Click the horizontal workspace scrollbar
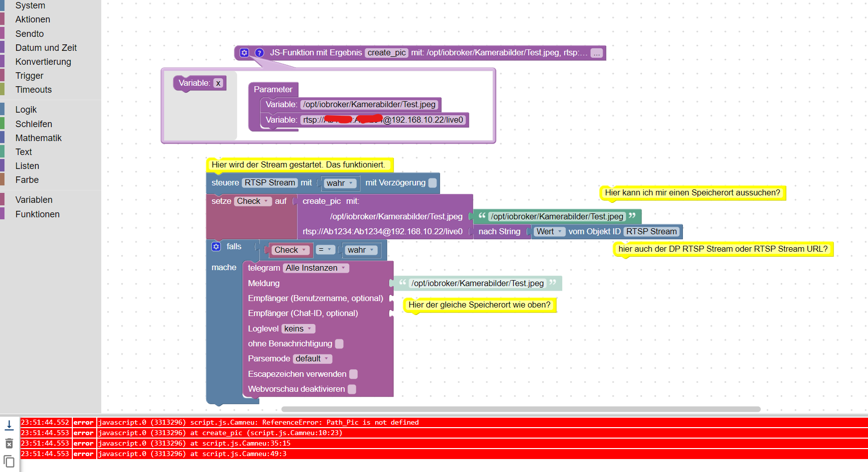The height and width of the screenshot is (472, 868). pos(521,409)
